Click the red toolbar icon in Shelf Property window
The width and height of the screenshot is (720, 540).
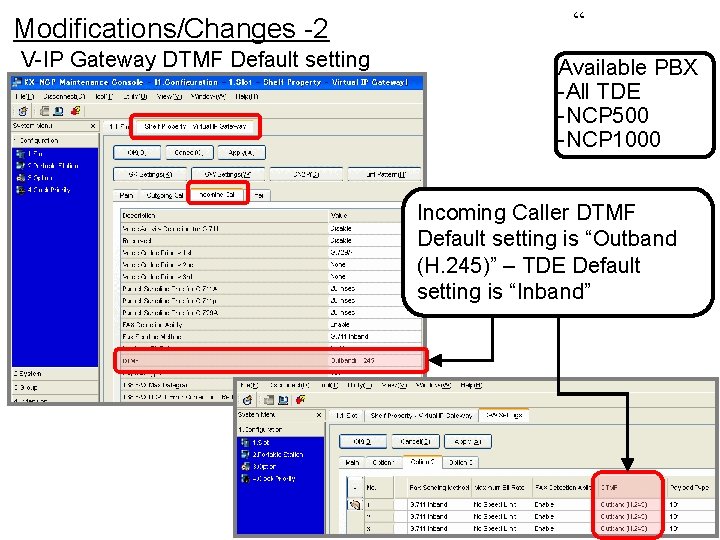(x=75, y=111)
